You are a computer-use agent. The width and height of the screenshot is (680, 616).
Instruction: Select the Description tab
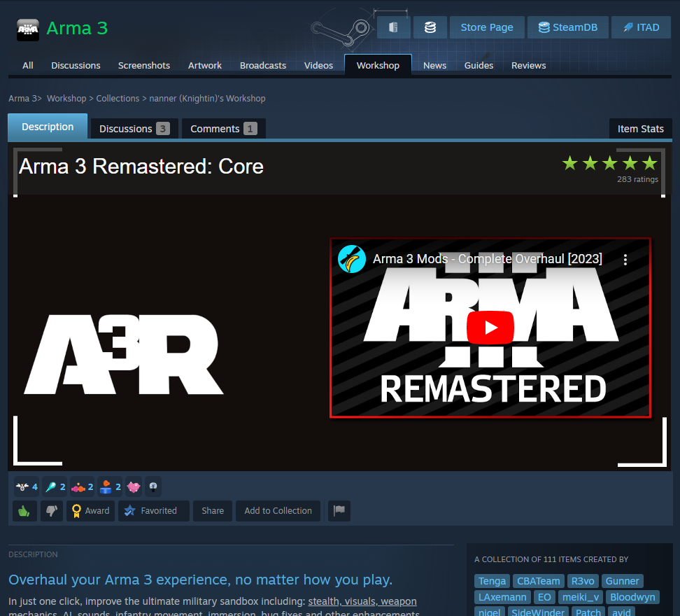48,127
